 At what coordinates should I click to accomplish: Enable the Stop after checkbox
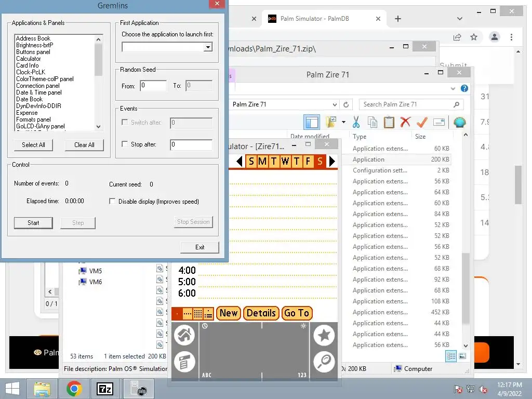(x=125, y=144)
